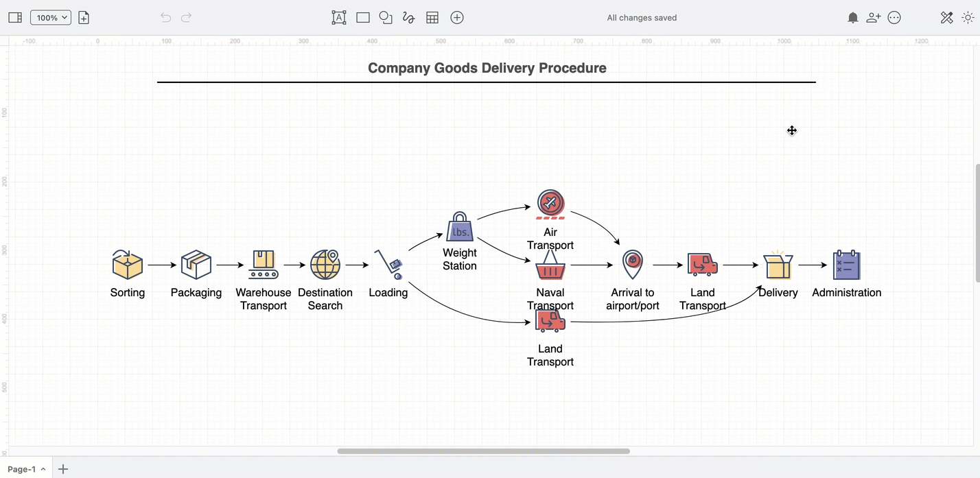Click the insert page icon
Viewport: 980px width, 478px height.
(84, 18)
